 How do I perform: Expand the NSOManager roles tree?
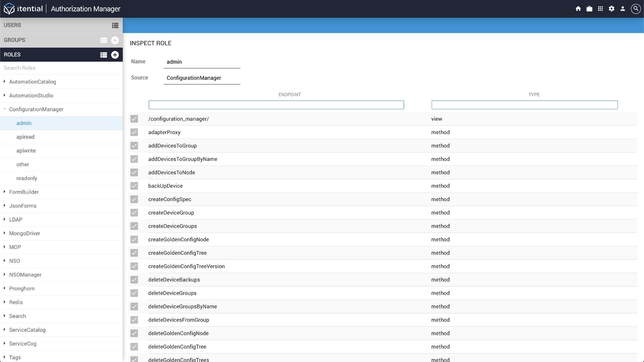coord(4,274)
